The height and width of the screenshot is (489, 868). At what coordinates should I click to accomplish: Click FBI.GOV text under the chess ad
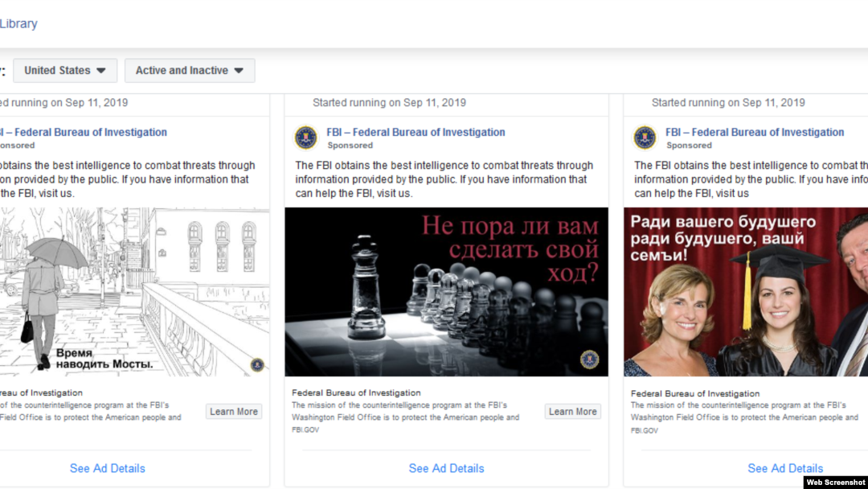tap(305, 429)
